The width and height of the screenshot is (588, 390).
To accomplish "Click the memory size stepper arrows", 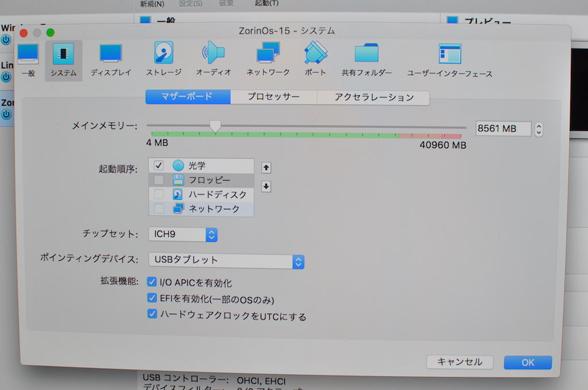I will pos(538,129).
